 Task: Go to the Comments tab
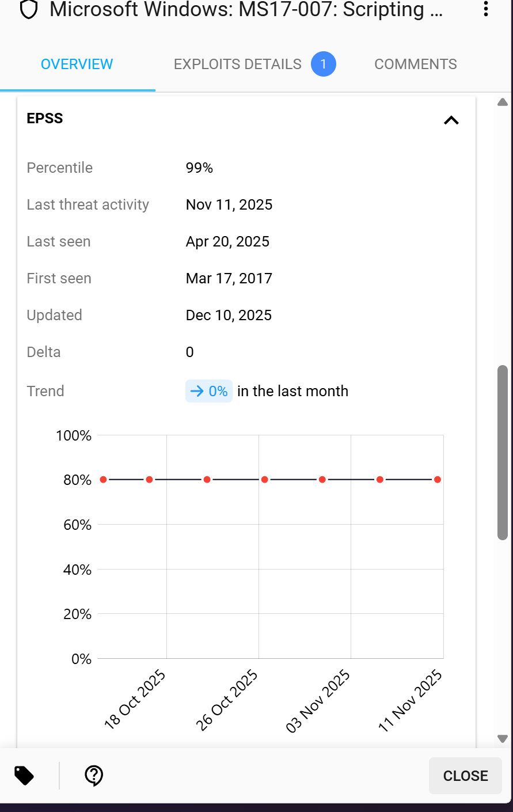(x=415, y=64)
